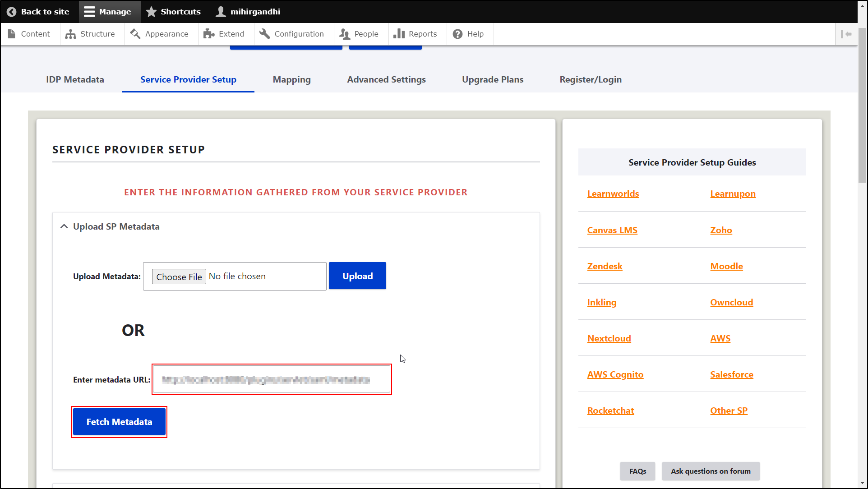The image size is (868, 489).
Task: Open Reports bar chart menu
Action: [x=399, y=34]
